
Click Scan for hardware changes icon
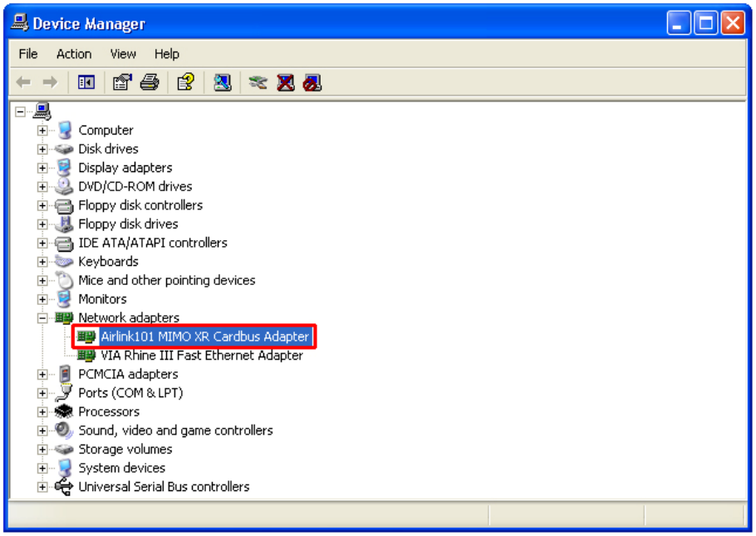pos(223,82)
